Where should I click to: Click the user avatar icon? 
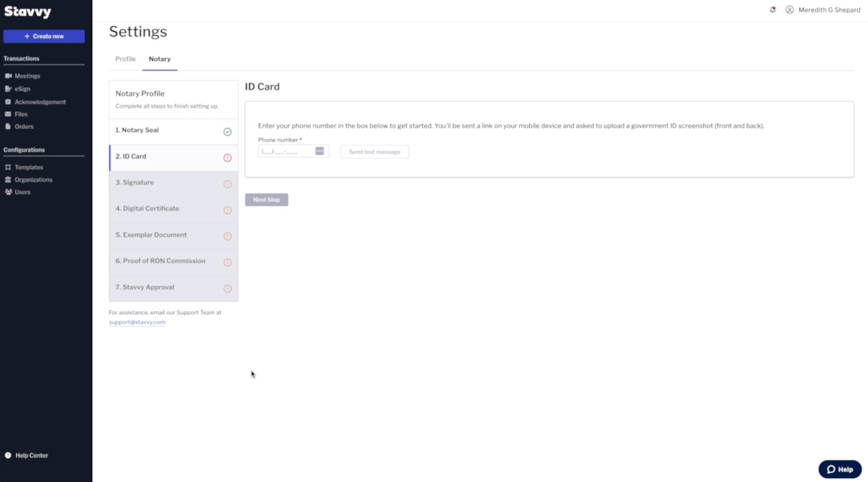(790, 10)
